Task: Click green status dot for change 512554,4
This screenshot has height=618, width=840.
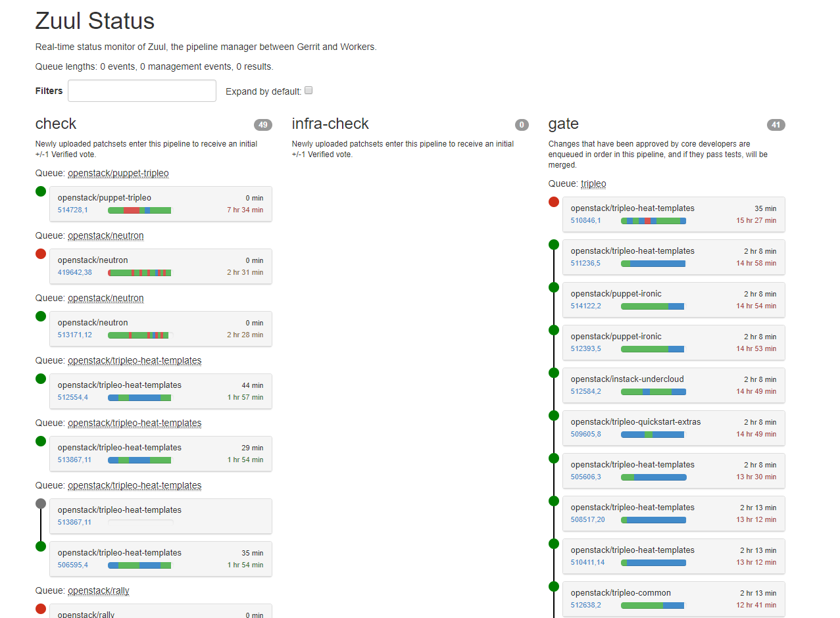Action: [x=41, y=379]
